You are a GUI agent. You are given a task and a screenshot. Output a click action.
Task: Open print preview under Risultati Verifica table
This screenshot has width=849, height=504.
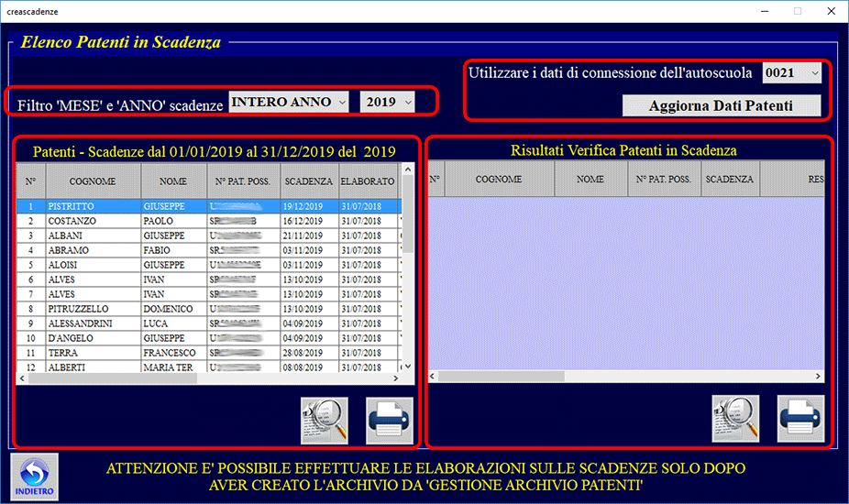[735, 419]
